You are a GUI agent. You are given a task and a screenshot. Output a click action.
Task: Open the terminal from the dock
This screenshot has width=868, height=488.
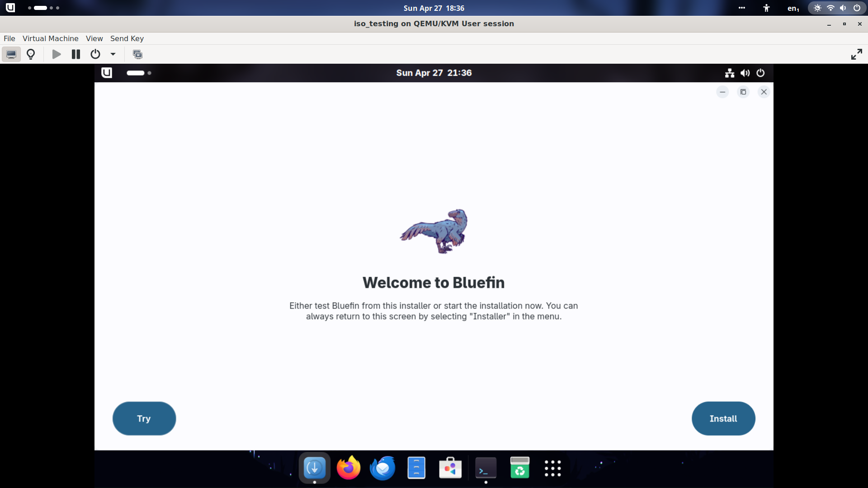coord(486,468)
